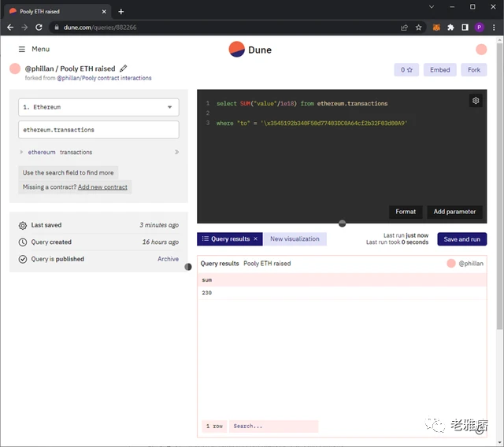
Task: Click the Query created clock icon
Action: coord(23,242)
